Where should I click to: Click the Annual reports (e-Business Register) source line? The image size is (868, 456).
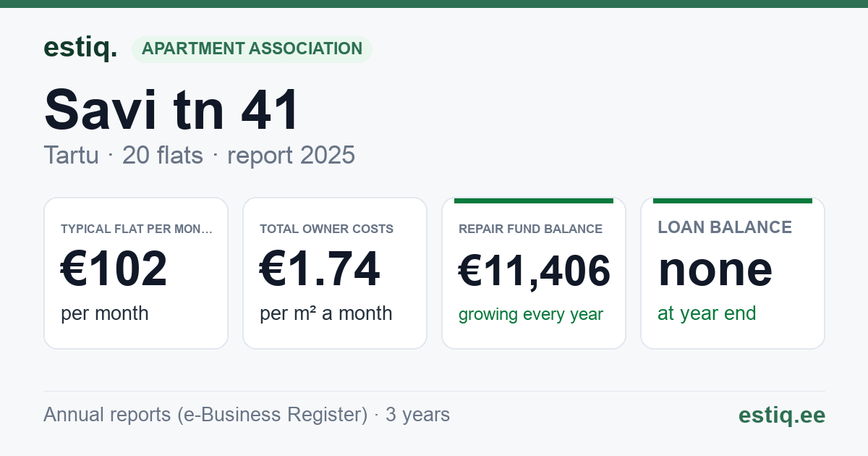[247, 415]
